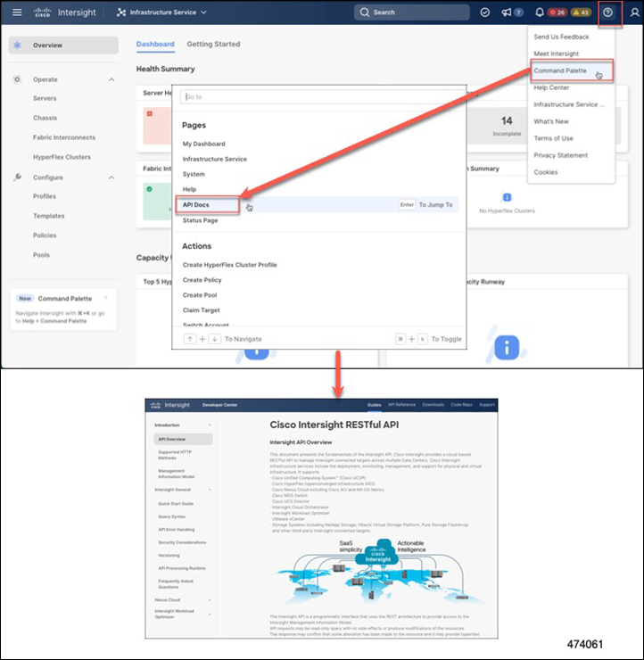Switch to the Getting Started tab
644x660 pixels.
pyautogui.click(x=213, y=45)
